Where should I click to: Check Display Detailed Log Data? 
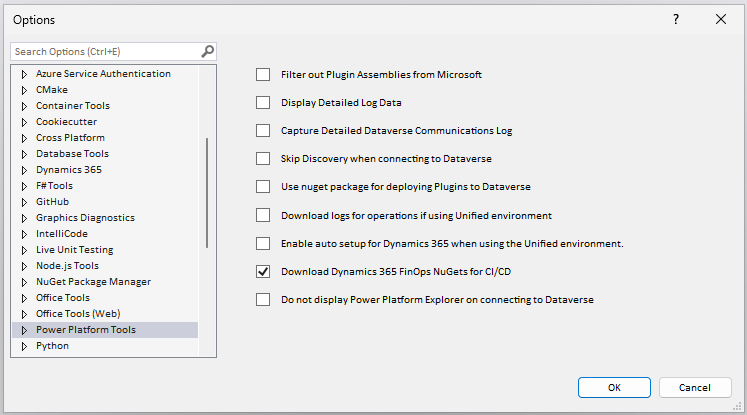pyautogui.click(x=263, y=102)
